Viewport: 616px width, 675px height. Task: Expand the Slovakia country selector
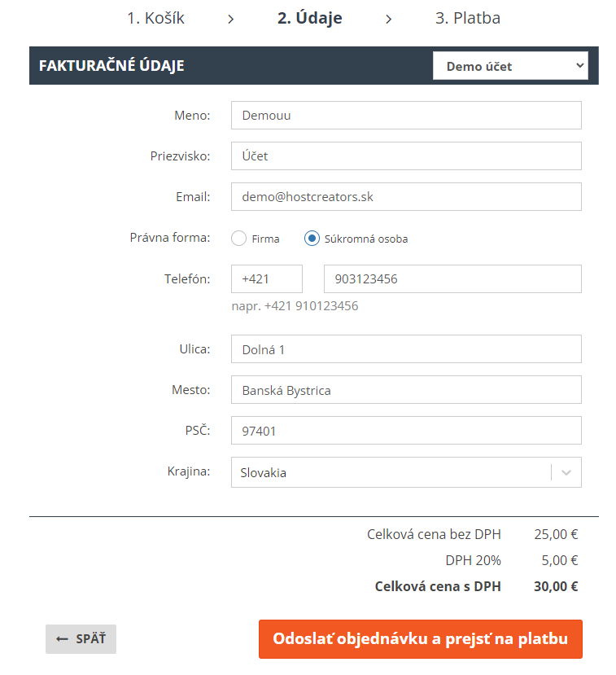[406, 472]
